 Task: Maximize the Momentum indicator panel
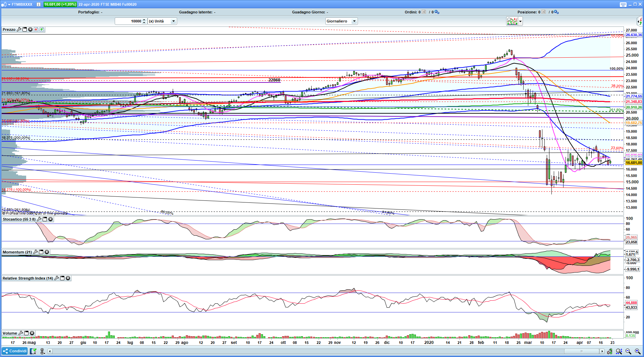tap(41, 252)
